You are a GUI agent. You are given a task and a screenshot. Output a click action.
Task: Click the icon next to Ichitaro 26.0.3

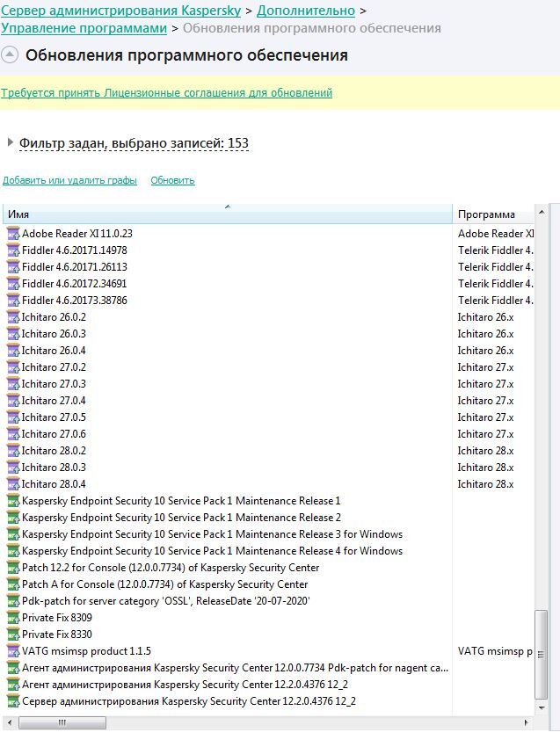tap(13, 333)
